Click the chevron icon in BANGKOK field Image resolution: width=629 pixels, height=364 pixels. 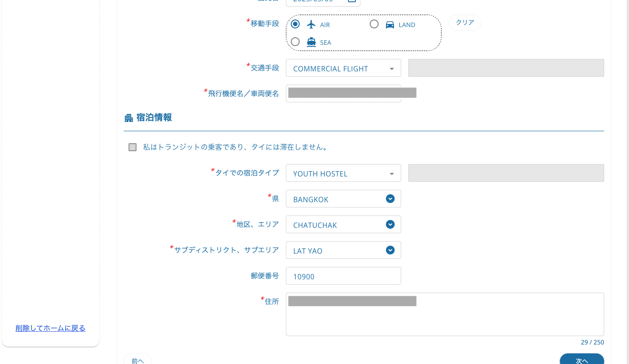tap(390, 199)
